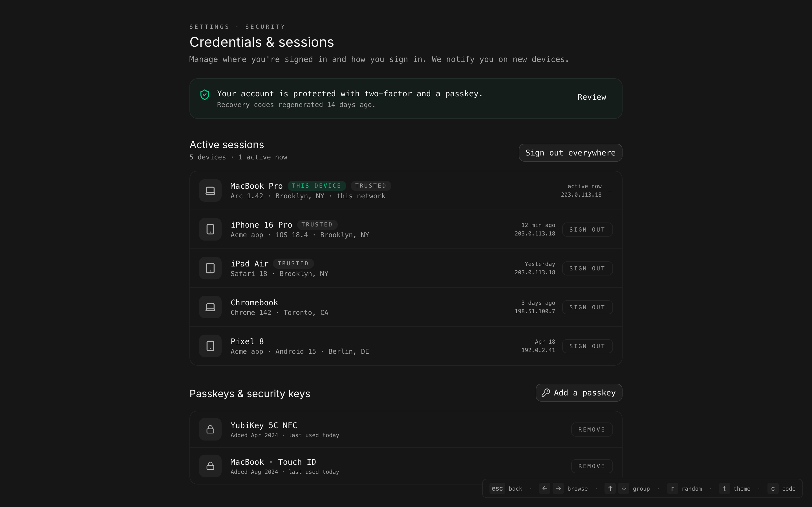Toggle theme with the t key hint

(x=724, y=489)
